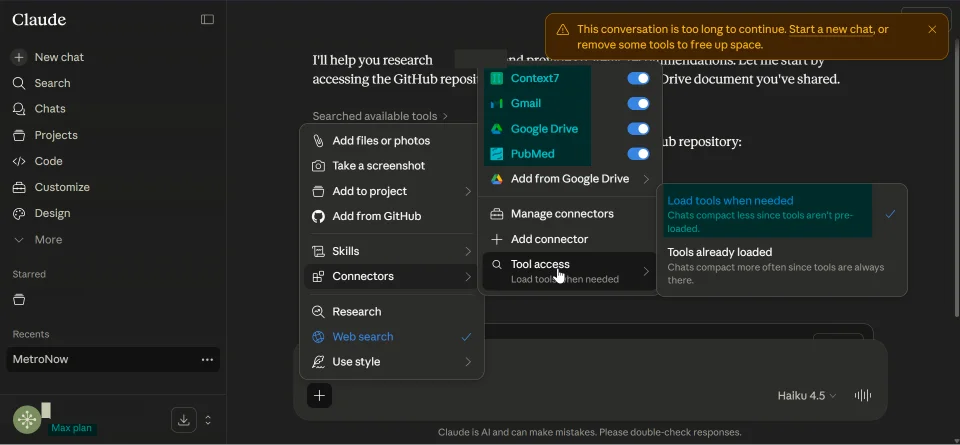The height and width of the screenshot is (445, 960).
Task: Select Load tools when needed option
Action: tap(782, 214)
